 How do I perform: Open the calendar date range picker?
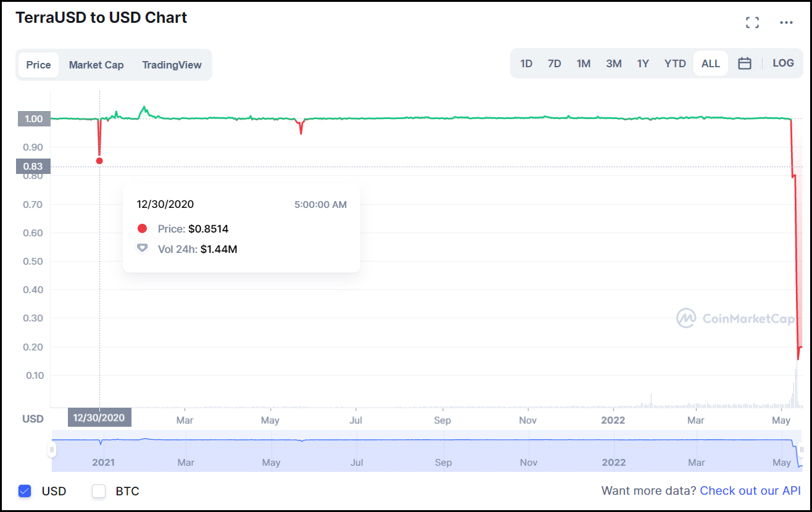tap(745, 64)
